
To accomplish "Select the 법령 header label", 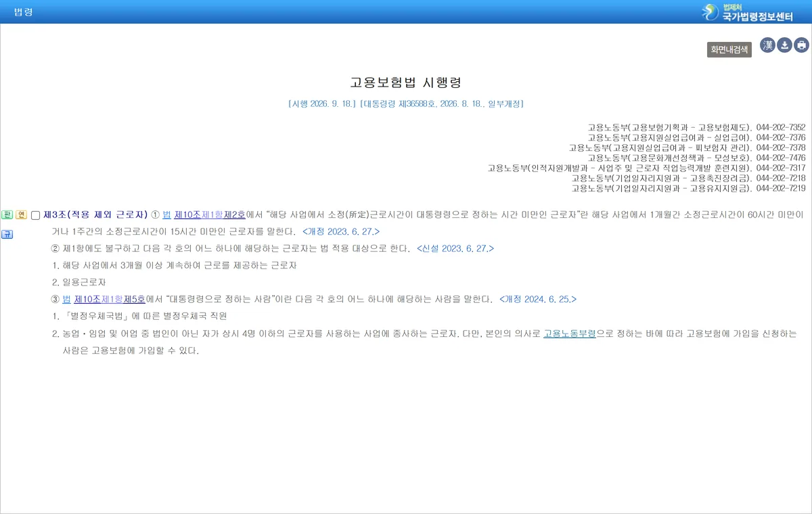I will [x=23, y=12].
